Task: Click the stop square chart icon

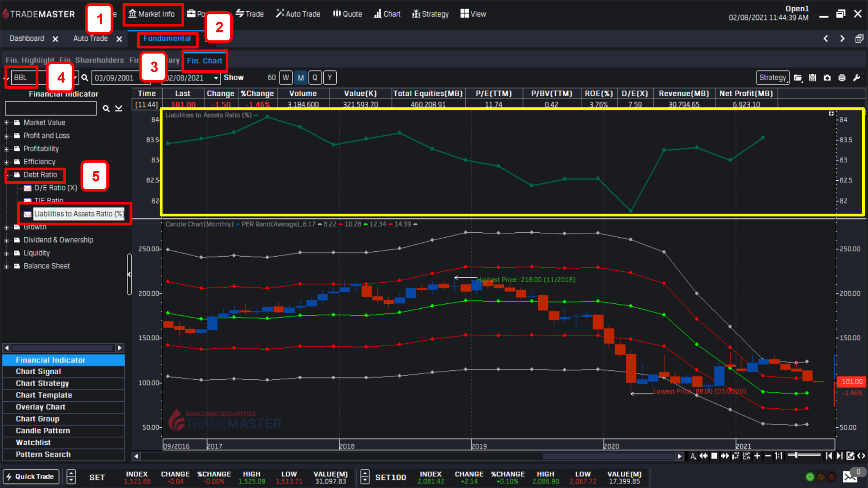Action: [x=714, y=456]
